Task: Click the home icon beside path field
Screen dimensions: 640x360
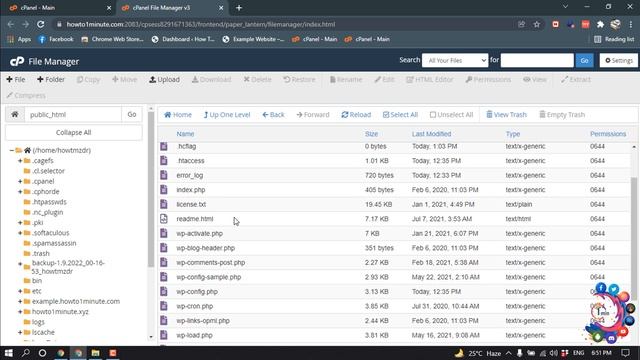Action: click(15, 114)
